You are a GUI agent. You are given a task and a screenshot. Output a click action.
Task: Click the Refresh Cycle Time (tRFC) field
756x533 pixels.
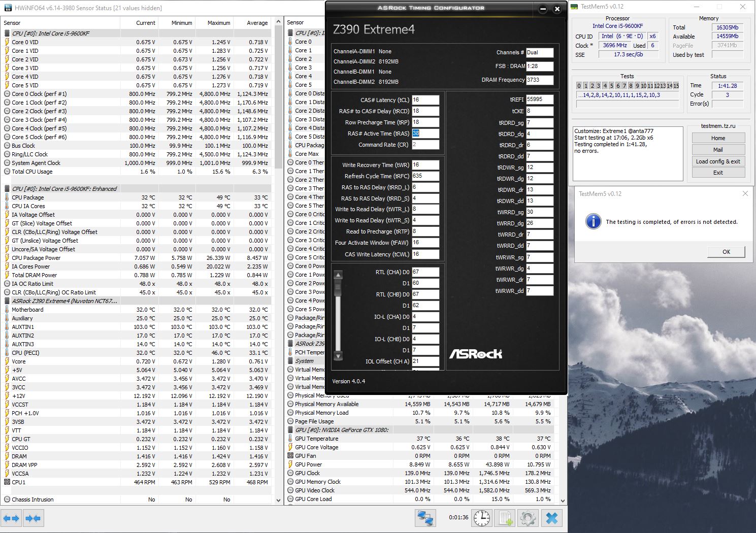(425, 176)
